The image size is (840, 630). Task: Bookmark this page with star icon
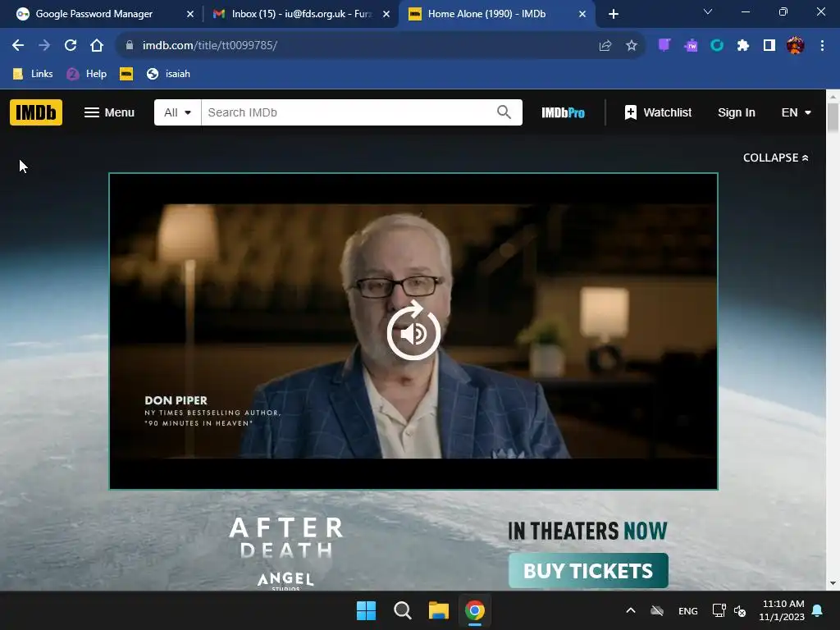pos(632,46)
